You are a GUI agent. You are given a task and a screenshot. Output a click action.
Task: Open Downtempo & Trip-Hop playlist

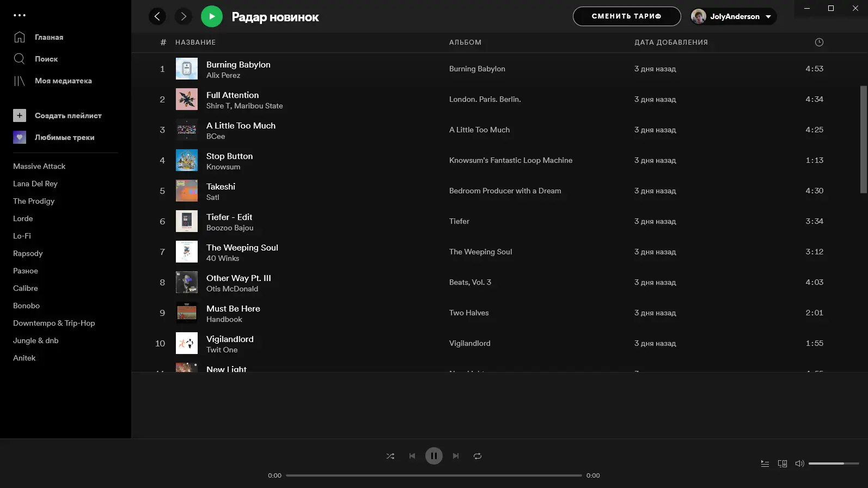(54, 323)
